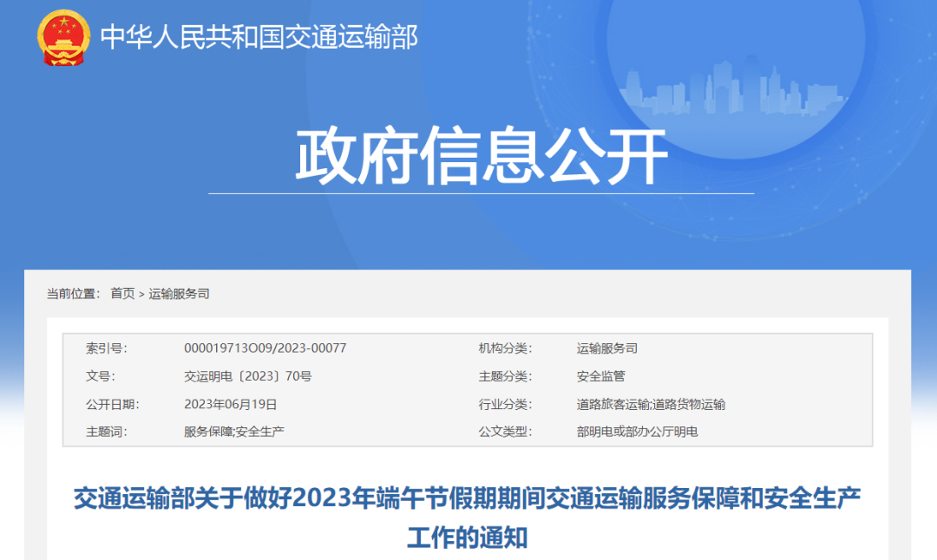Screen dimensions: 937x560
Task: Select the index number 000019713O09/2023-00077
Action: pyautogui.click(x=265, y=348)
